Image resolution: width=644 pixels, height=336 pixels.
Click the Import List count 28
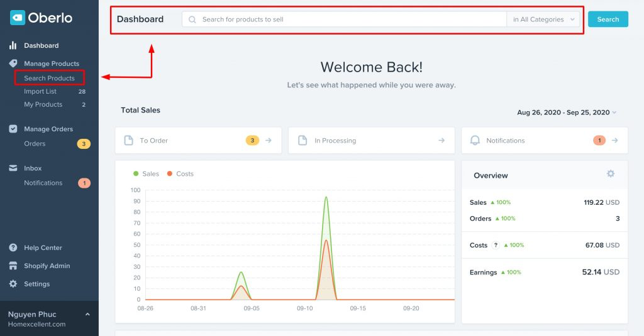pyautogui.click(x=82, y=92)
